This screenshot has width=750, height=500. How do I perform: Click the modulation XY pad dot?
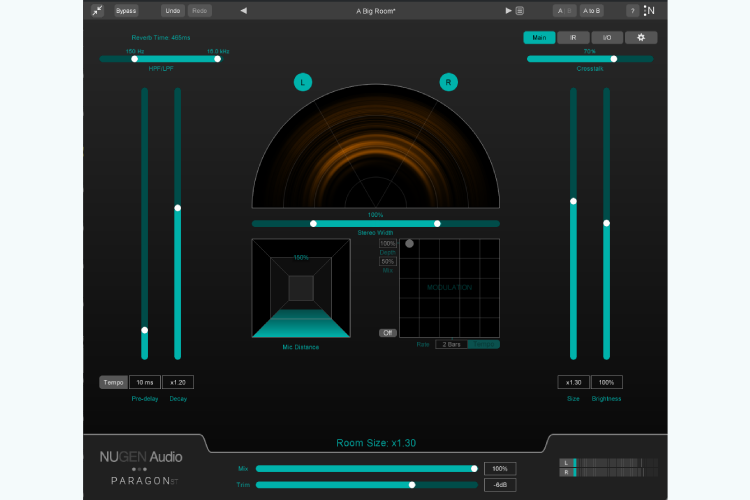(409, 244)
